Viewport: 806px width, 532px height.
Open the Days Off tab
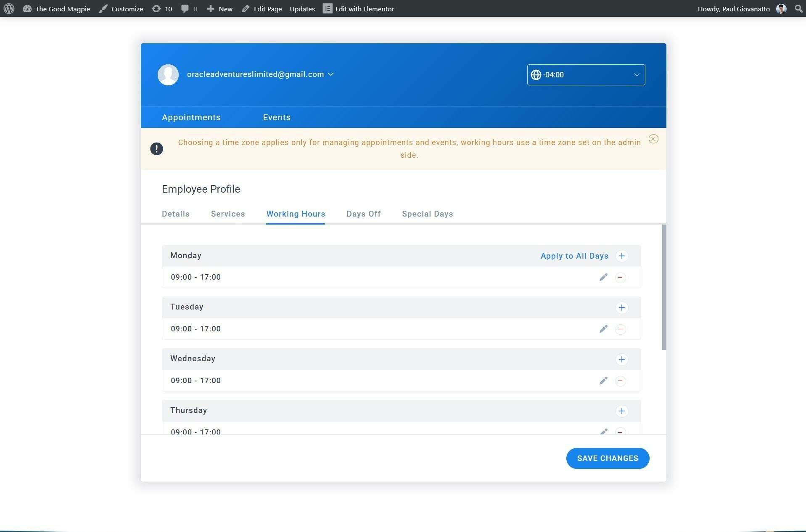(363, 214)
